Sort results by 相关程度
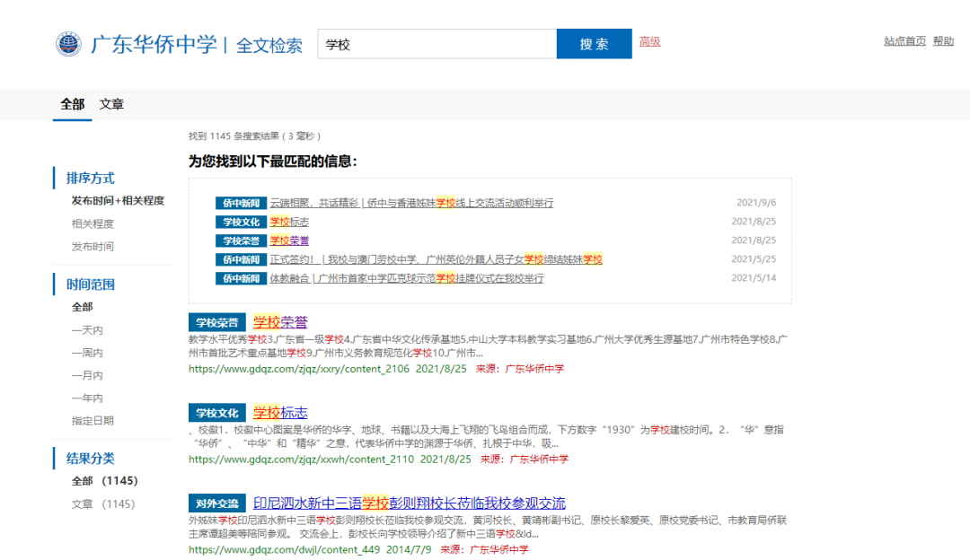The height and width of the screenshot is (560, 970). tap(93, 223)
